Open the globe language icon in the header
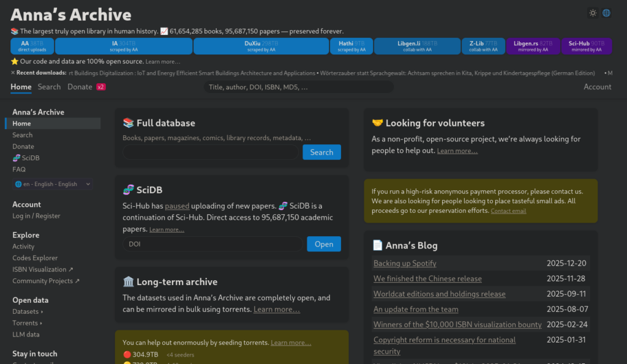Viewport: 627px width, 364px height. 606,13
